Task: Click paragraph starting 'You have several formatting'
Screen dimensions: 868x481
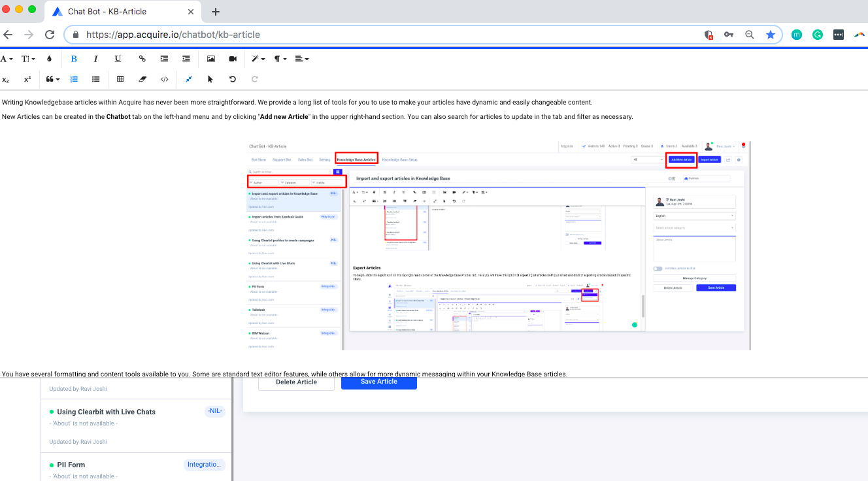Action: tap(284, 374)
